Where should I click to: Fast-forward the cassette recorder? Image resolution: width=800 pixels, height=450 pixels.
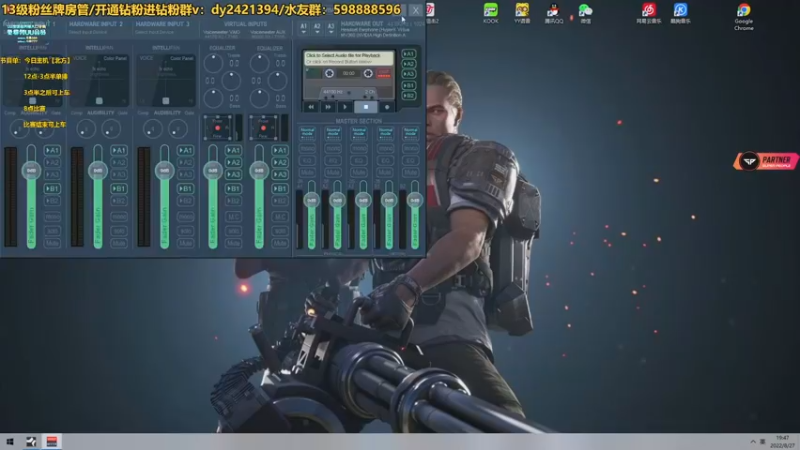(x=328, y=107)
